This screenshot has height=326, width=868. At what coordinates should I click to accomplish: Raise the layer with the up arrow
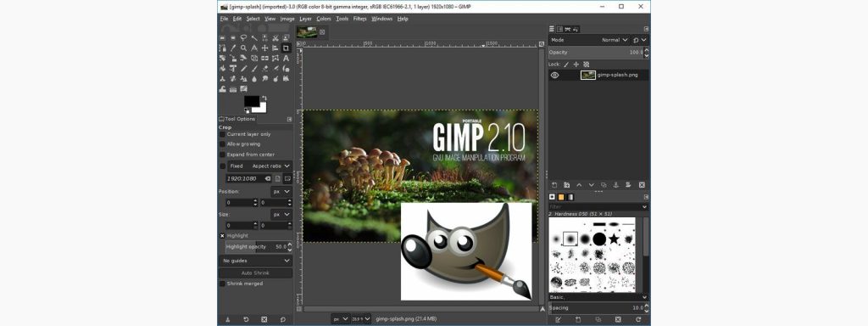[579, 185]
